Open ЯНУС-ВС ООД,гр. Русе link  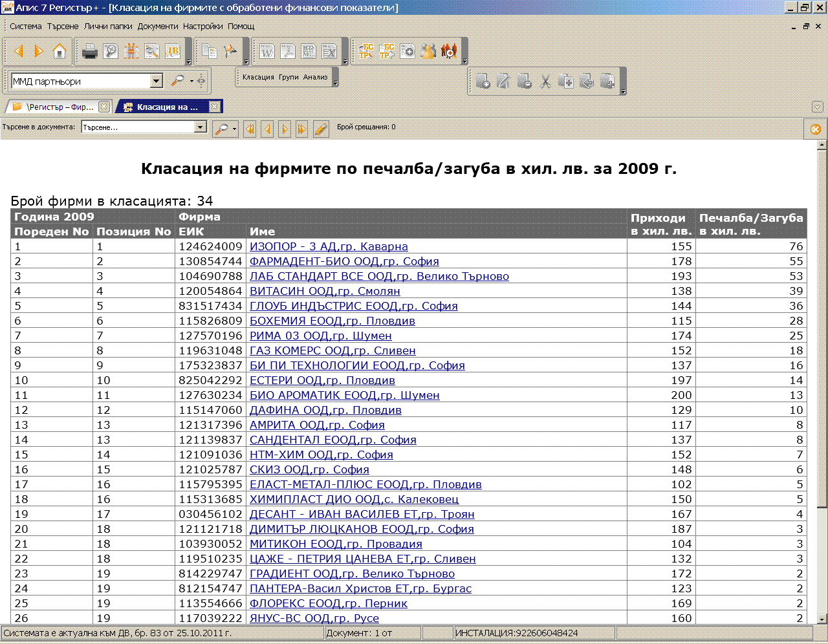(314, 618)
